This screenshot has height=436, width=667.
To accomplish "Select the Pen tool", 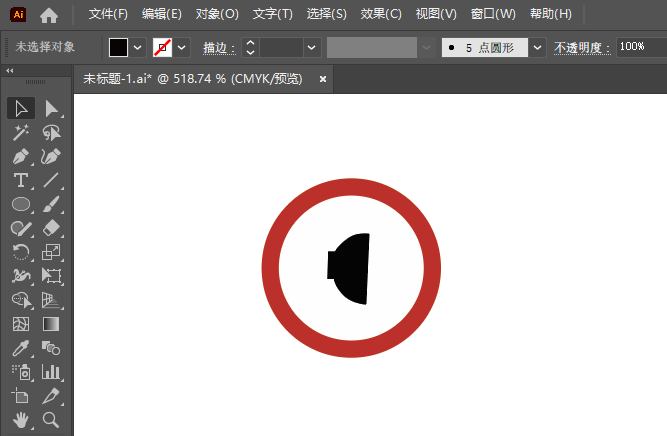I will point(21,157).
